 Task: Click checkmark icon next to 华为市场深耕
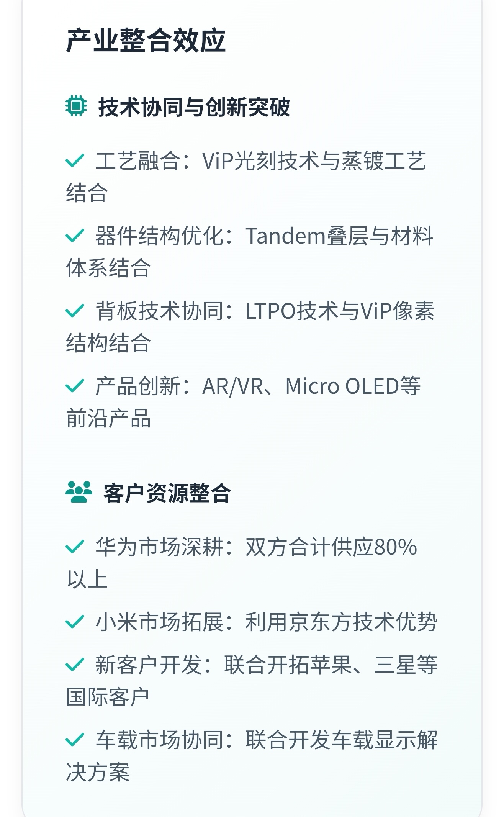(x=75, y=546)
